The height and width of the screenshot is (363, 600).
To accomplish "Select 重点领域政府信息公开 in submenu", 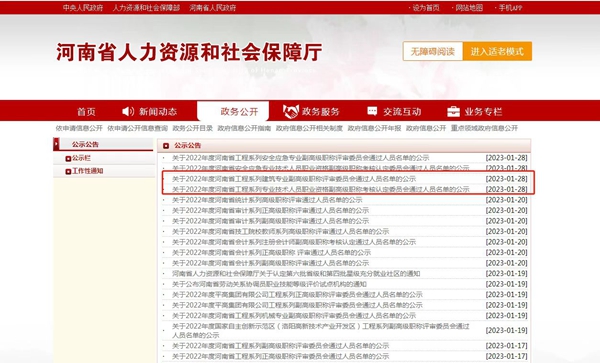I will click(x=484, y=128).
